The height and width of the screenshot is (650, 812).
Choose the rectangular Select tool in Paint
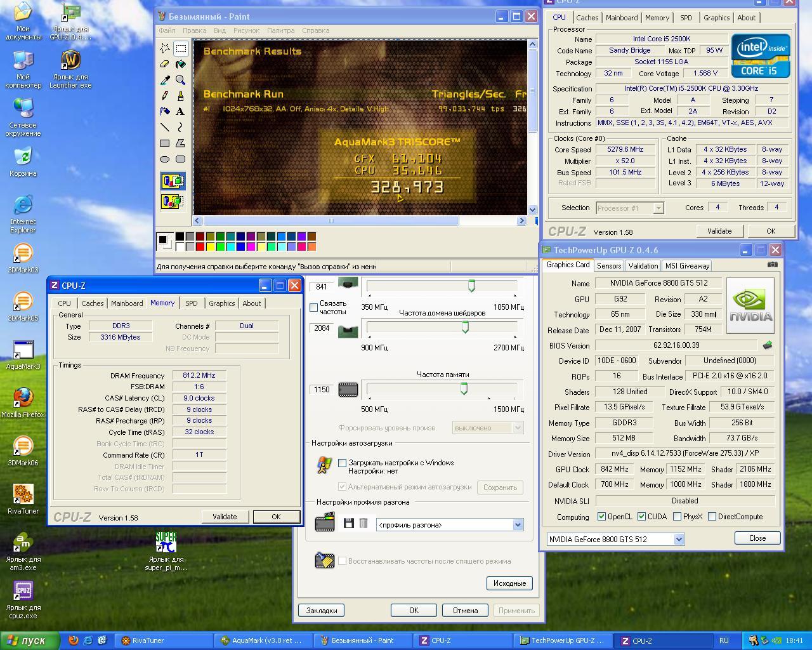point(180,48)
